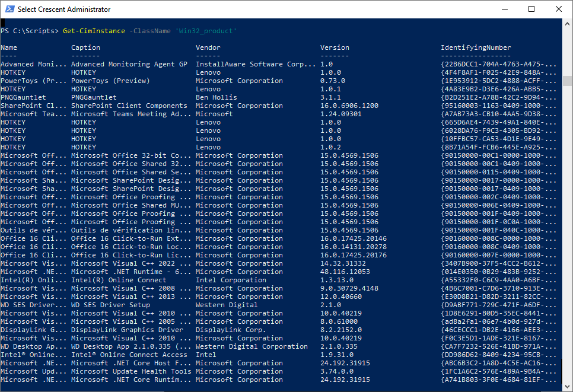Screen dimensions: 573x392
Task: Click the Version column header
Action: 334,47
